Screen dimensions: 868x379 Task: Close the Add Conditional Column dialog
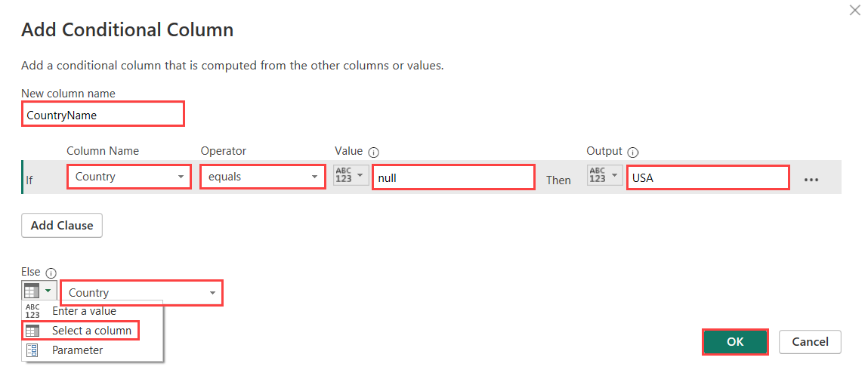[855, 11]
